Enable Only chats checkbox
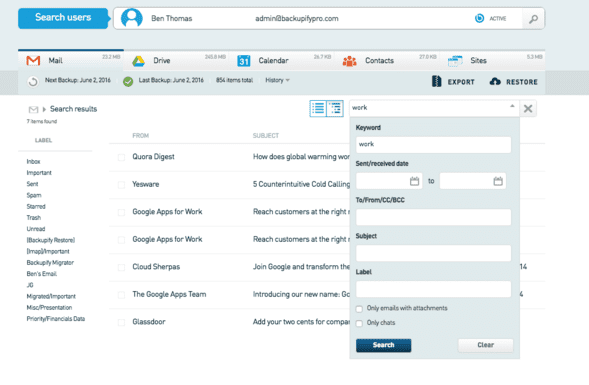The width and height of the screenshot is (589, 385). 359,323
